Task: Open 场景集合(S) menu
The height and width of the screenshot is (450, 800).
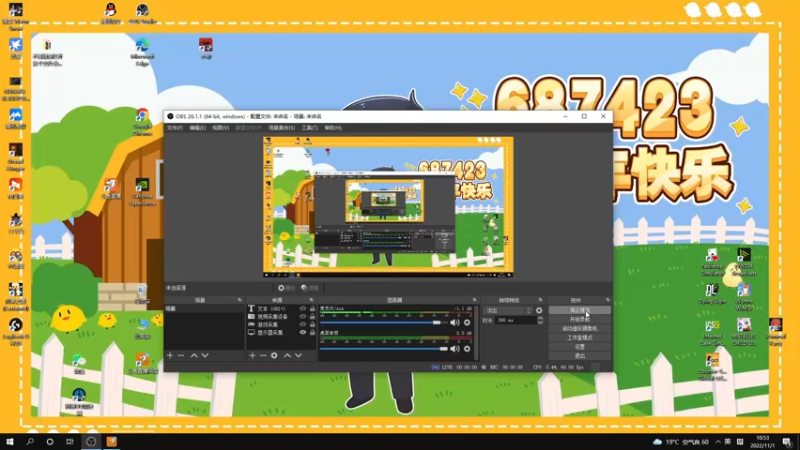Action: (x=282, y=128)
